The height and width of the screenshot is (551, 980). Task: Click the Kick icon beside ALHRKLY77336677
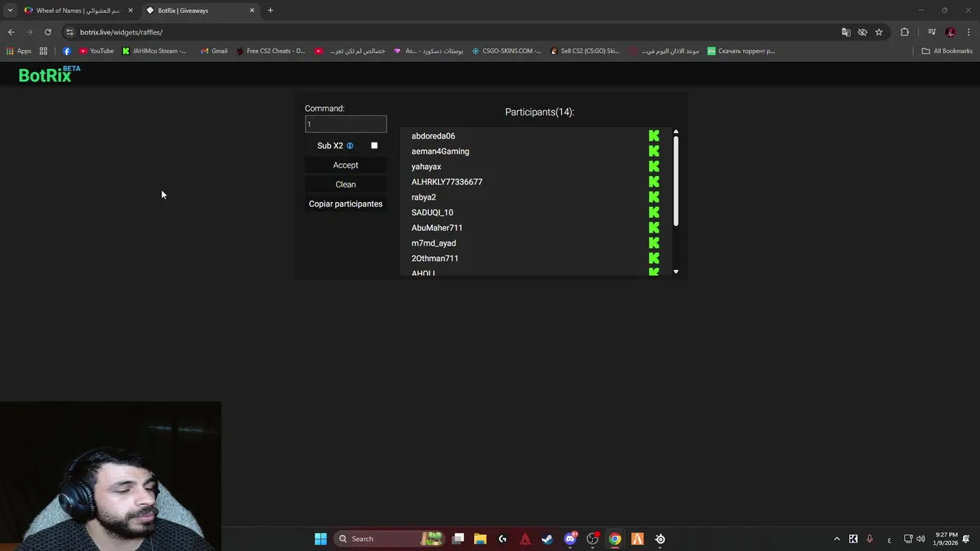654,181
